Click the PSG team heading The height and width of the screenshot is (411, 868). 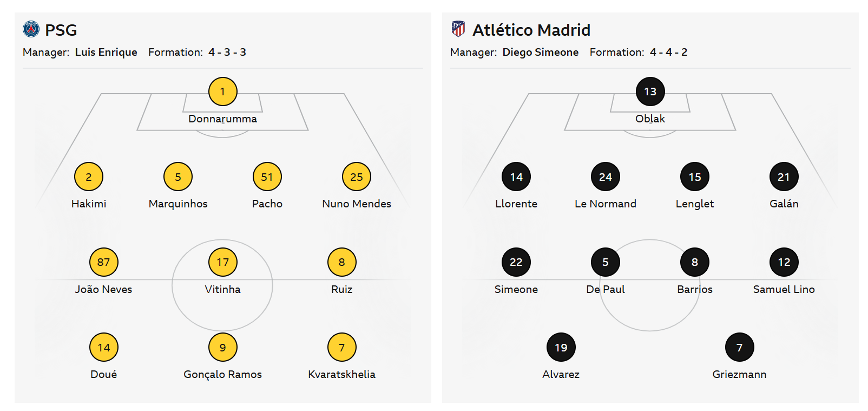click(61, 30)
